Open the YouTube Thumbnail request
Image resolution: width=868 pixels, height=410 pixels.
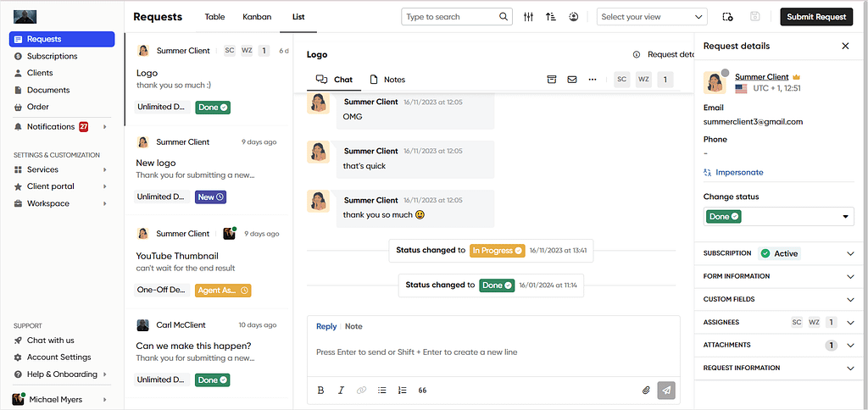click(x=209, y=262)
